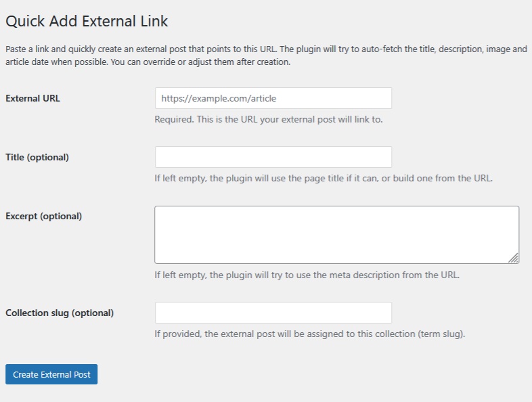Click into the Title text field
Image resolution: width=532 pixels, height=402 pixels.
coord(273,157)
